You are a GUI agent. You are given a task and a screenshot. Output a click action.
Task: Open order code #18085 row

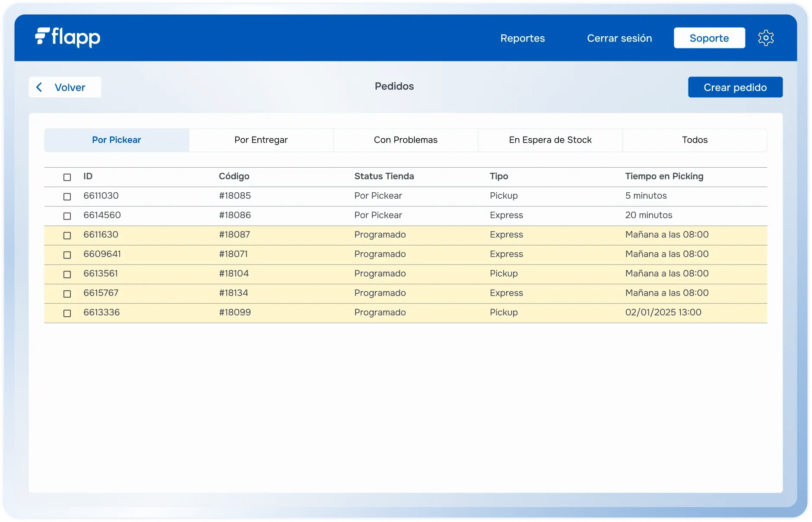tap(235, 196)
